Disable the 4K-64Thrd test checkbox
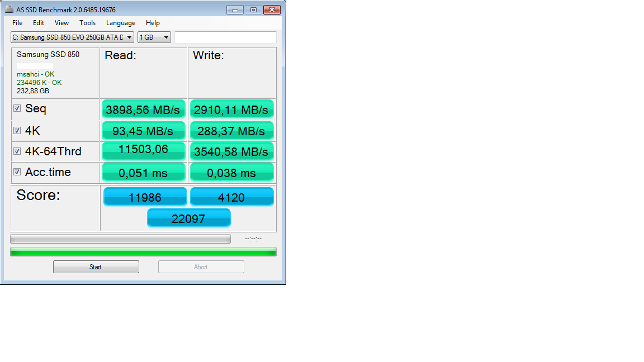Viewport: 644px width, 362px height. 17,151
